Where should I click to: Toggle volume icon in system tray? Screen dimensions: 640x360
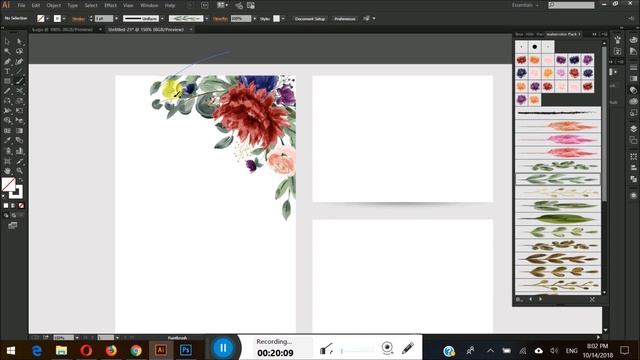point(554,350)
